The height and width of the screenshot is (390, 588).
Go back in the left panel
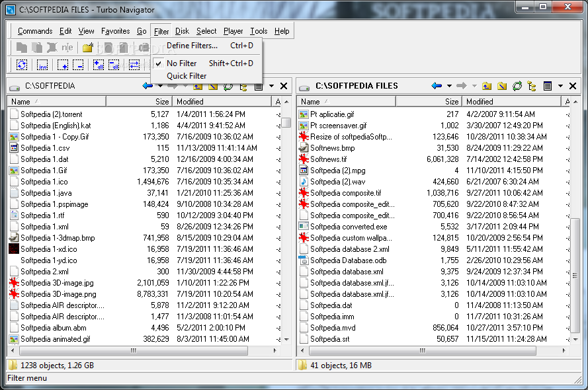click(x=147, y=86)
